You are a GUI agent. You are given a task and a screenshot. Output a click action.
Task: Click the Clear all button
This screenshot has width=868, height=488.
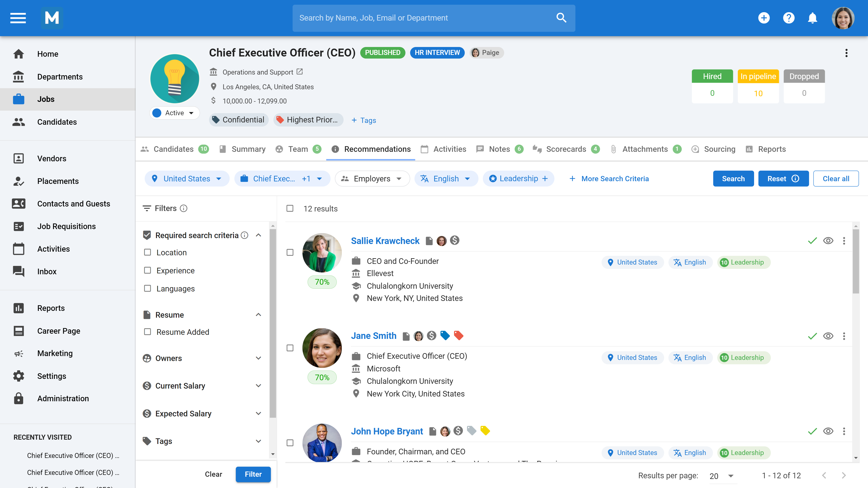click(836, 178)
